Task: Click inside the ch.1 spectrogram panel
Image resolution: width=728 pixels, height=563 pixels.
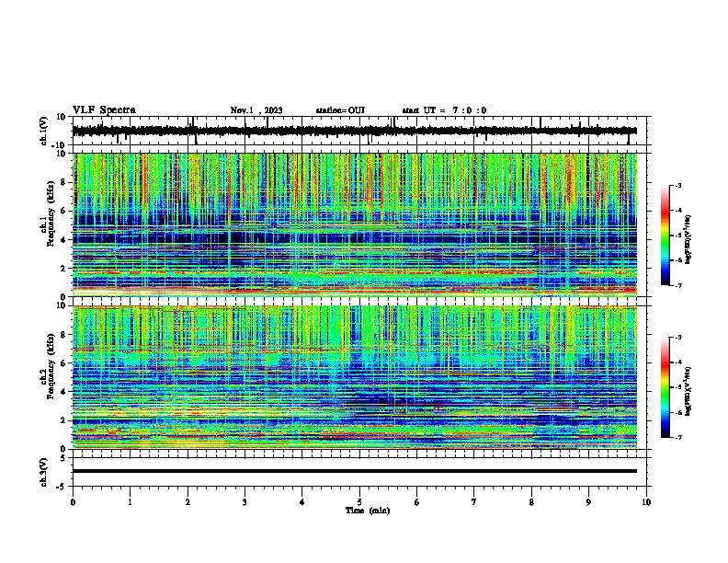Action: coord(355,224)
